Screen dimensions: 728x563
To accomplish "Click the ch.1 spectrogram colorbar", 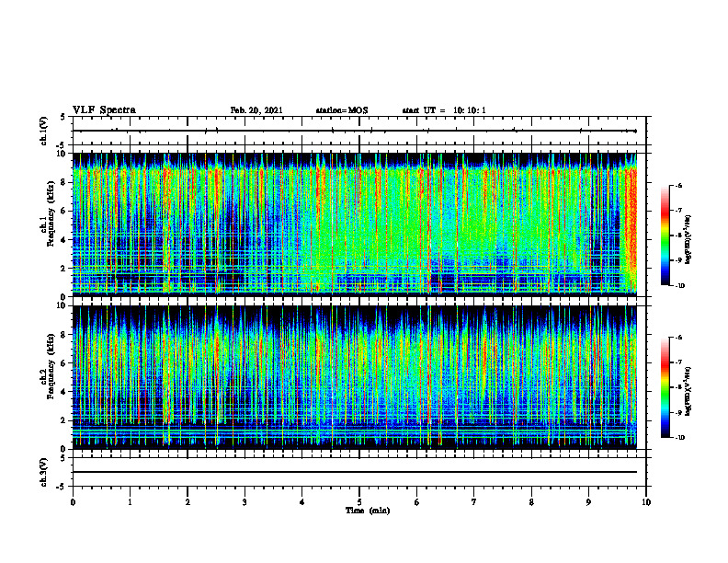I will point(665,236).
